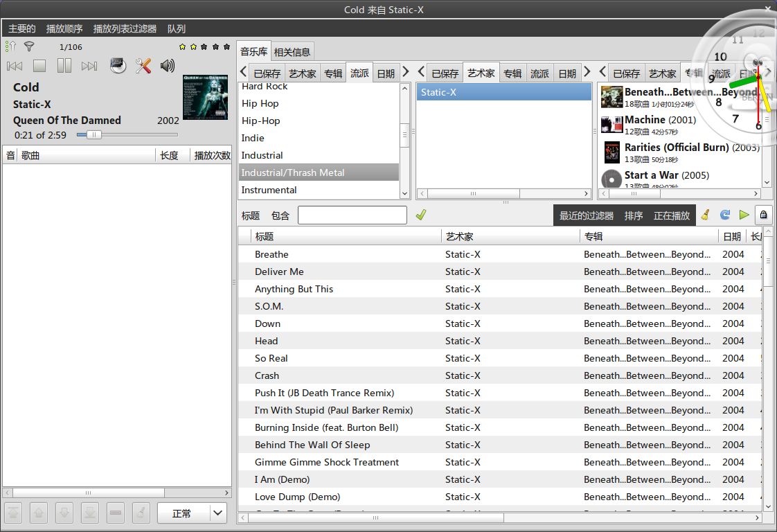Click the blue refresh arrow icon
Image resolution: width=777 pixels, height=532 pixels.
click(x=725, y=215)
